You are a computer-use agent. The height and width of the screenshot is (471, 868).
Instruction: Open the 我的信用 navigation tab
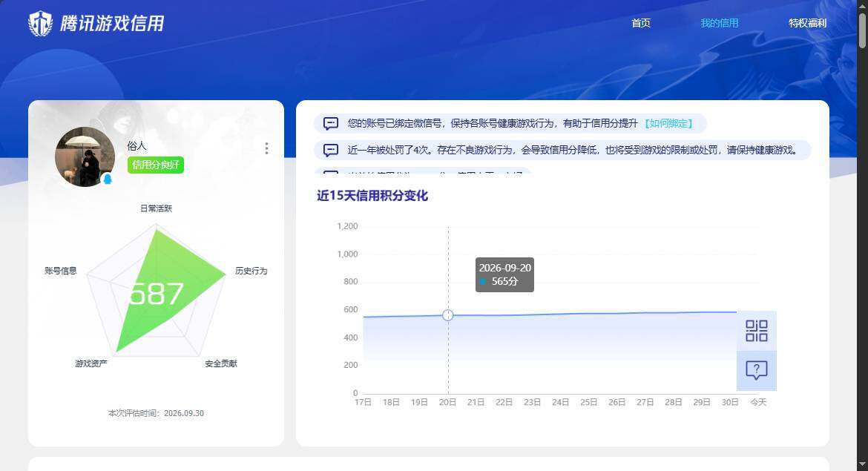719,23
